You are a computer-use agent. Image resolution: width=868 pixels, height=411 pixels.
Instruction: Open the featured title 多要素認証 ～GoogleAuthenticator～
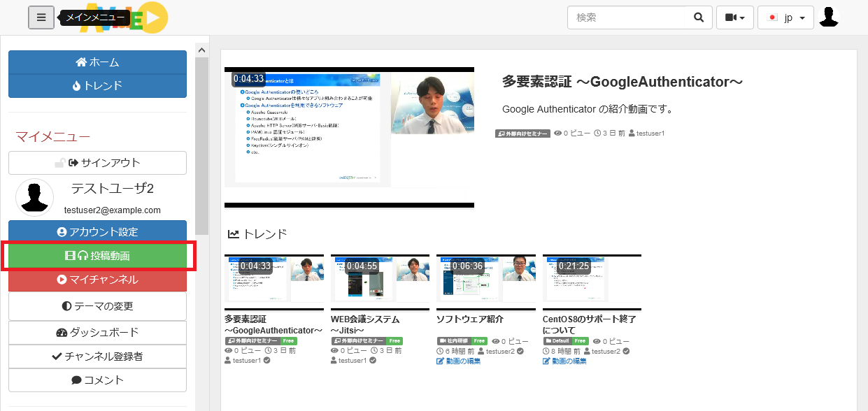(622, 82)
